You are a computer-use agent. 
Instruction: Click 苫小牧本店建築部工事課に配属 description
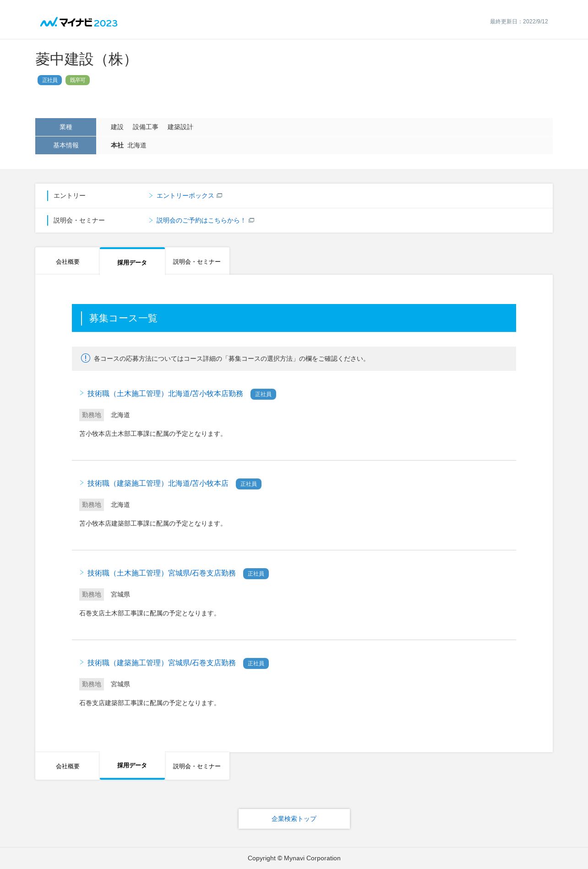click(x=152, y=523)
